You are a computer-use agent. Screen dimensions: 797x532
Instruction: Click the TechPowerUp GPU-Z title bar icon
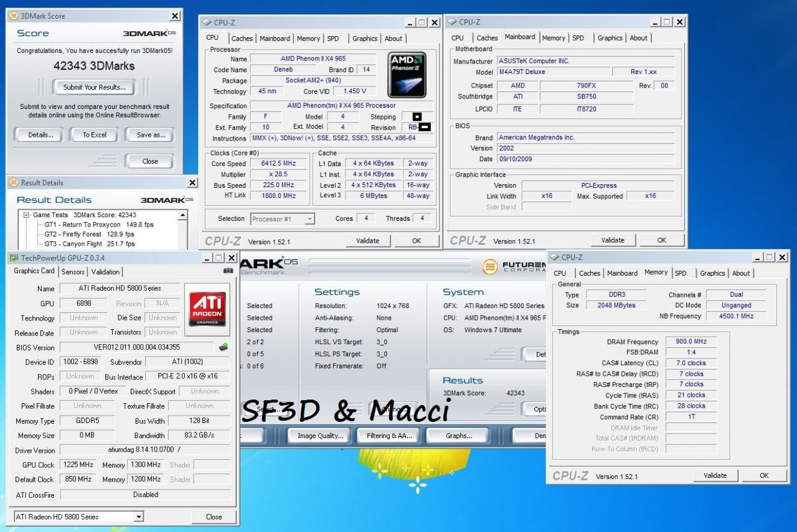coord(14,258)
